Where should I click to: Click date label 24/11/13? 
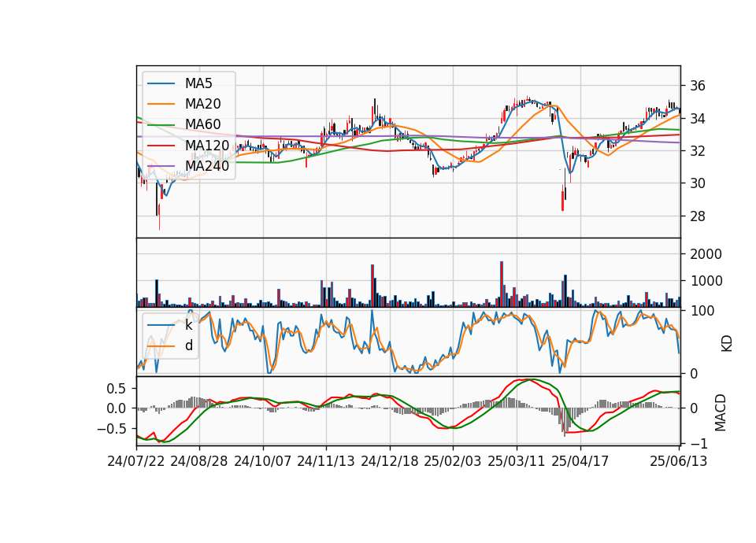(x=326, y=461)
